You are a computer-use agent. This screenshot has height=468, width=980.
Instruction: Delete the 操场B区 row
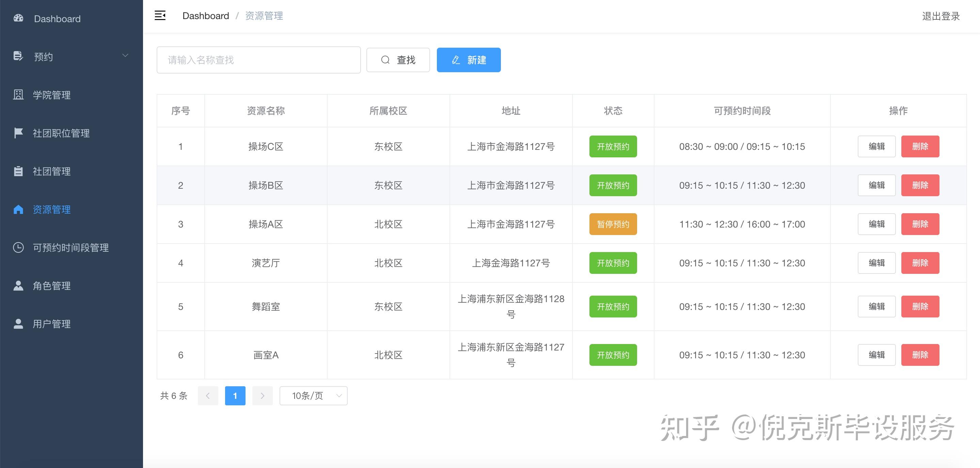[x=920, y=185]
